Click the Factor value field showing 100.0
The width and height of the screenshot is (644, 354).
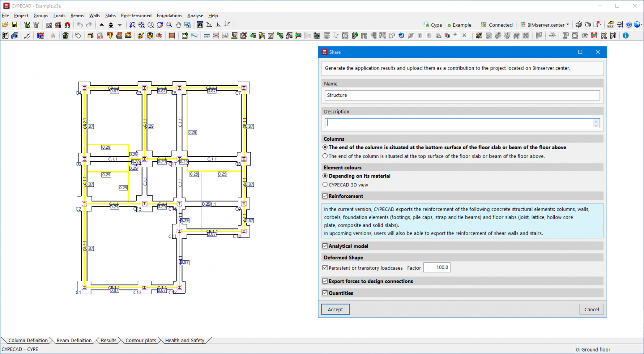pos(437,267)
